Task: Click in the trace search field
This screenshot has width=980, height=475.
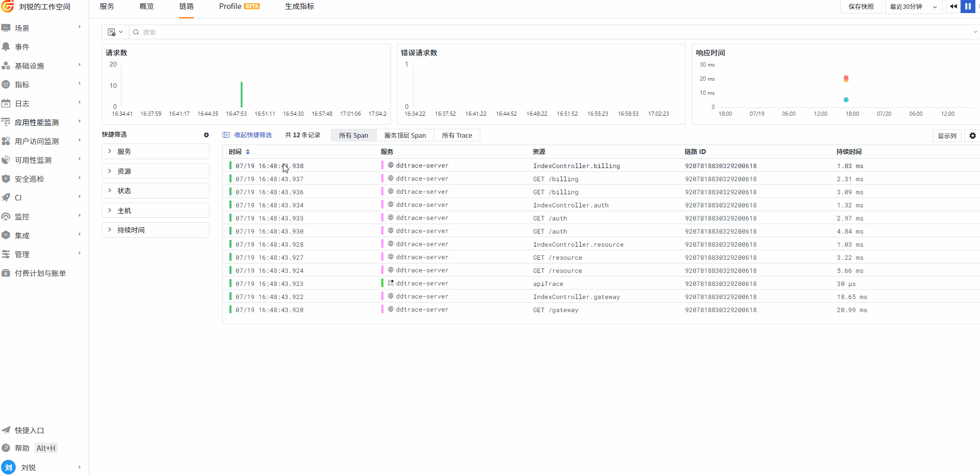Action: tap(550, 32)
